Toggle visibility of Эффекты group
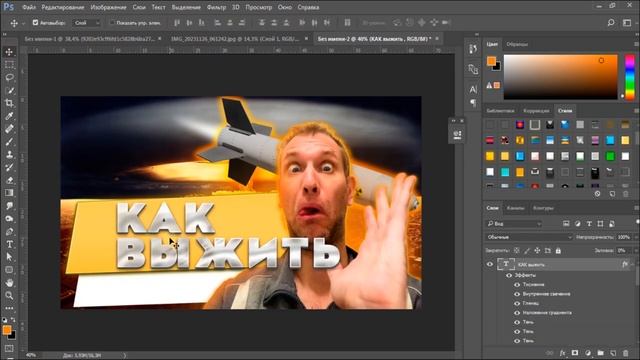 [x=509, y=276]
